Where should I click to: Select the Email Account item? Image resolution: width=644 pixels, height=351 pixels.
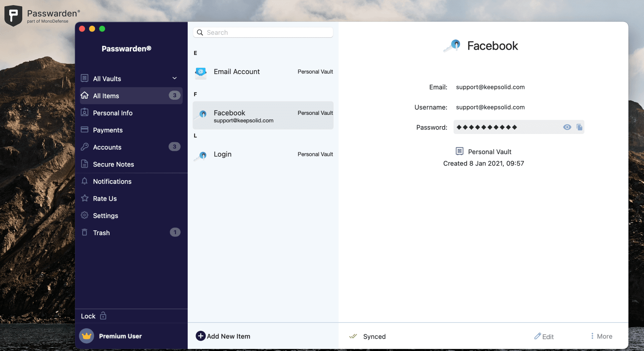(x=263, y=72)
